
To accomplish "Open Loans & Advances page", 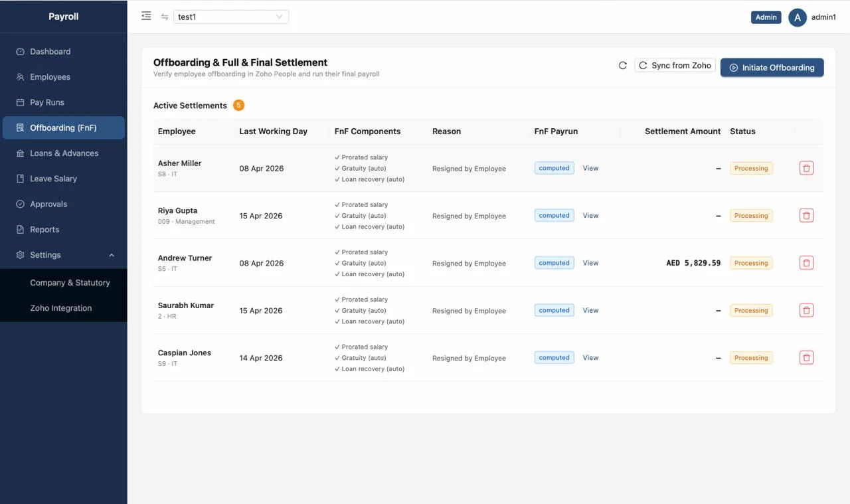I will 64,153.
